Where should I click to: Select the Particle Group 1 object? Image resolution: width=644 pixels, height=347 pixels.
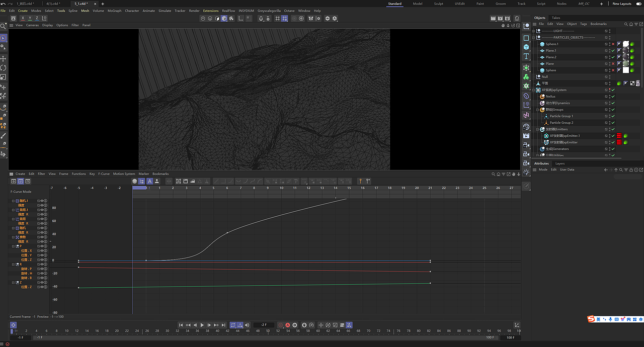(561, 116)
